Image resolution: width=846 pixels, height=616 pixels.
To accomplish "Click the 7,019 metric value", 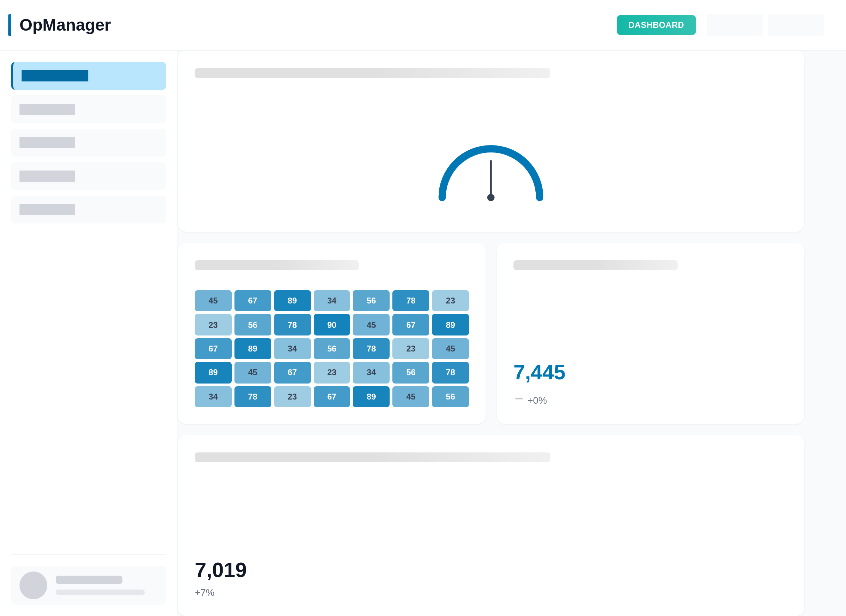I will coord(221,570).
